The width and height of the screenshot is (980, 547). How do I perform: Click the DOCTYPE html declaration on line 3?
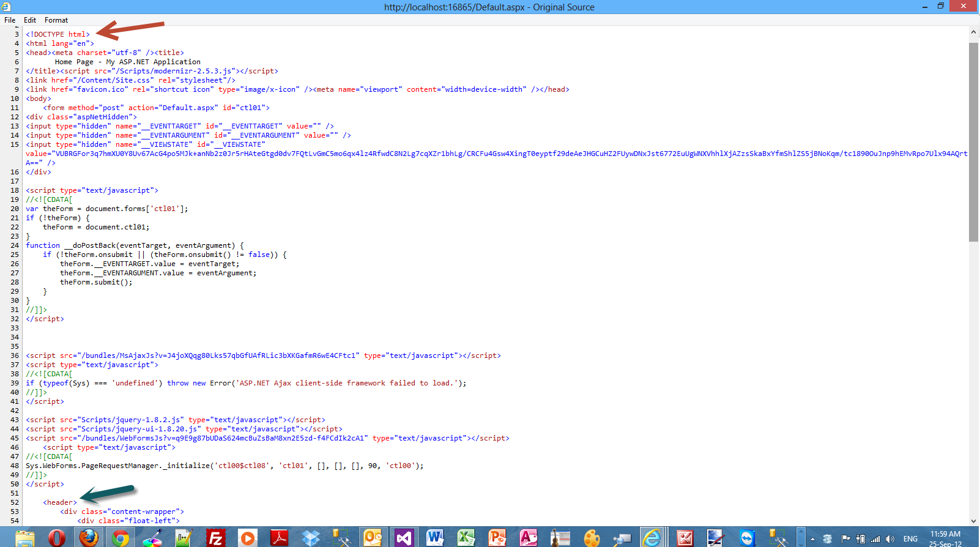(58, 34)
